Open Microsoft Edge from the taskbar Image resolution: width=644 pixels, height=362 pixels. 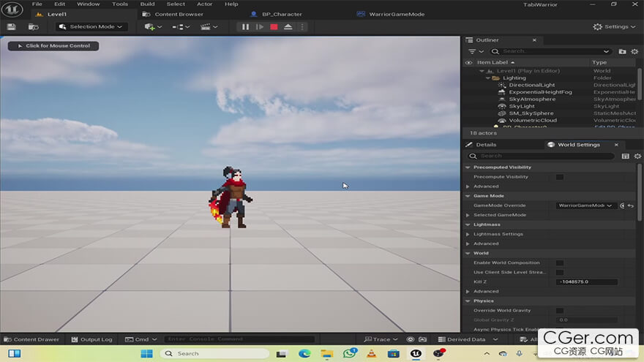tap(304, 353)
